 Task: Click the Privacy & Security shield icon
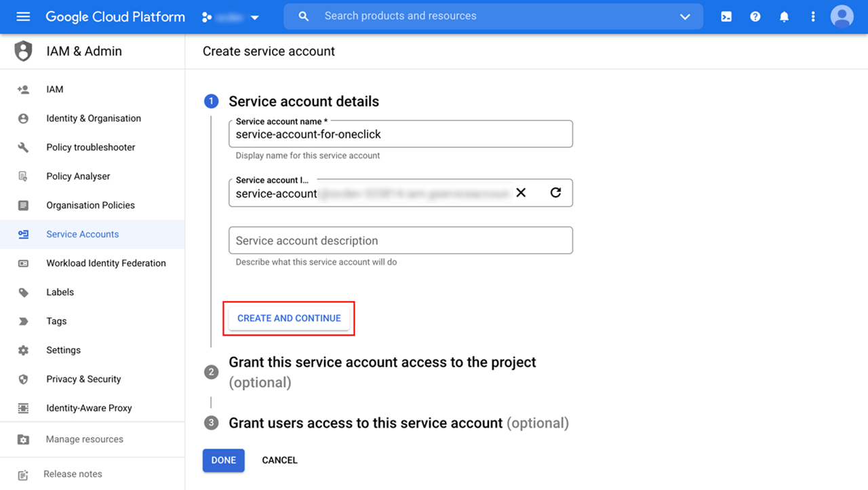click(x=23, y=379)
